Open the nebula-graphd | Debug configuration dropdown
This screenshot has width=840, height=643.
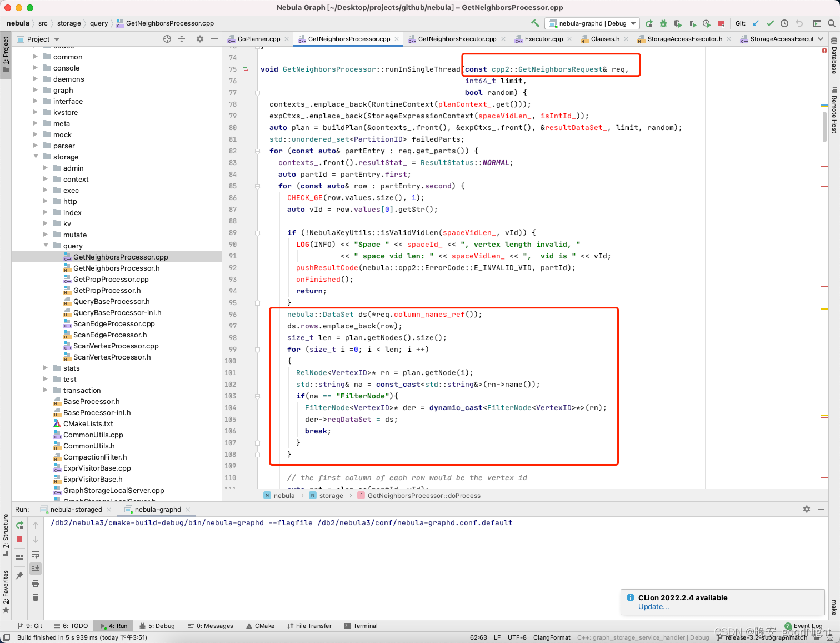click(592, 23)
